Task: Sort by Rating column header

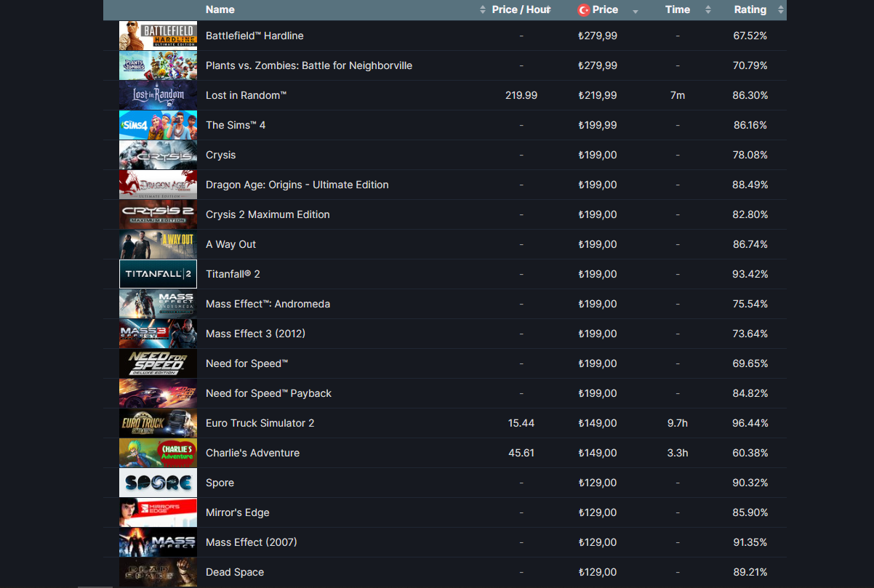Action: point(750,9)
